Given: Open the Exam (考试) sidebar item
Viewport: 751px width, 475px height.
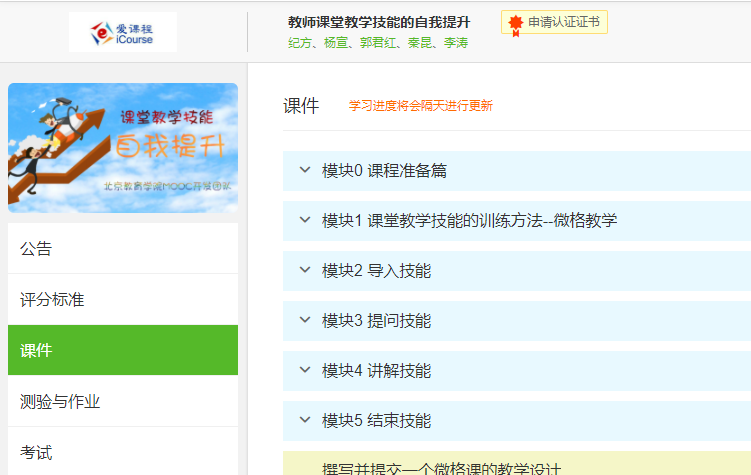Looking at the screenshot, I should pyautogui.click(x=36, y=452).
